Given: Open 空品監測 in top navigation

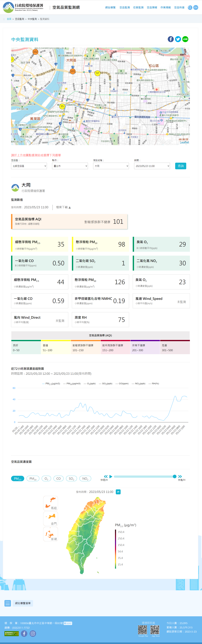Looking at the screenshot, I should [124, 8].
